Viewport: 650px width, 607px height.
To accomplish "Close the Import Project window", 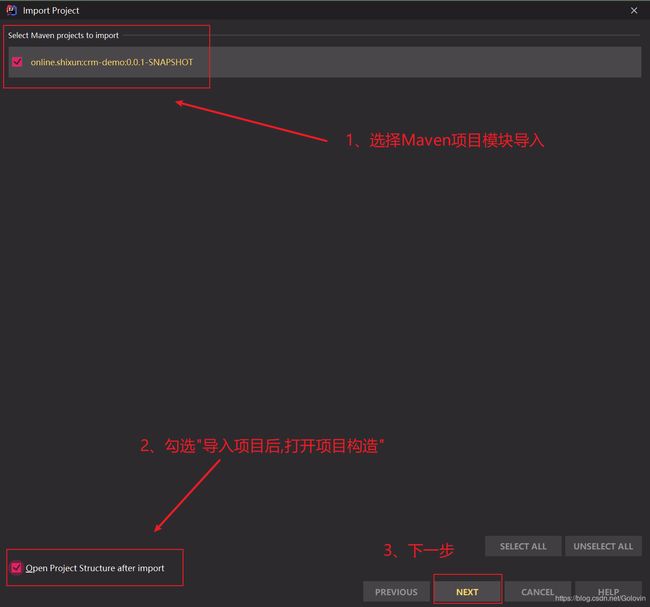I will click(x=634, y=10).
